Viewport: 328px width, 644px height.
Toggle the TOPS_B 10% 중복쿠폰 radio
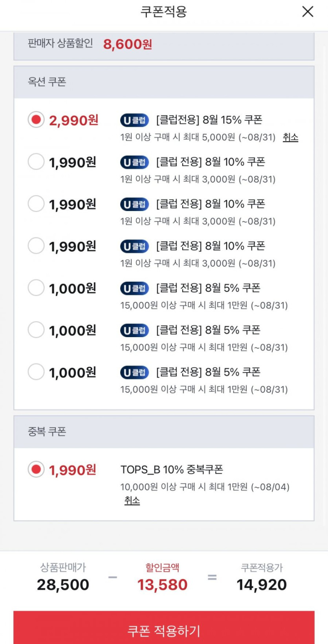point(36,469)
